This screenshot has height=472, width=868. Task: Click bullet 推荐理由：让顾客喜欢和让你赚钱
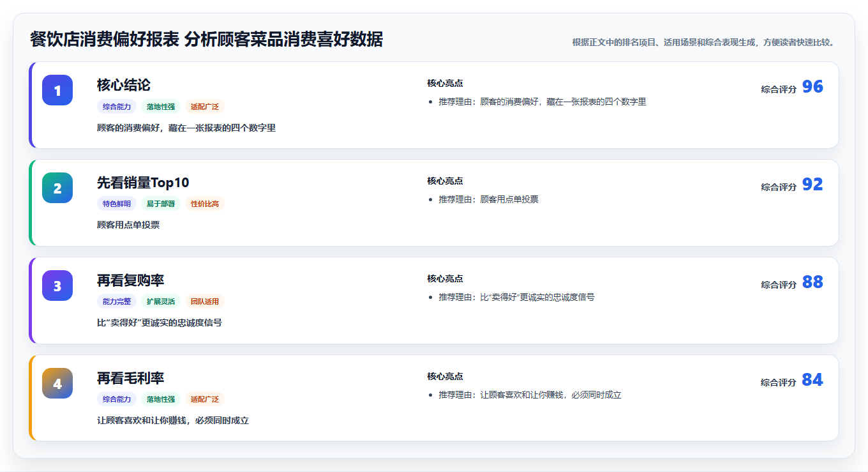click(x=530, y=395)
